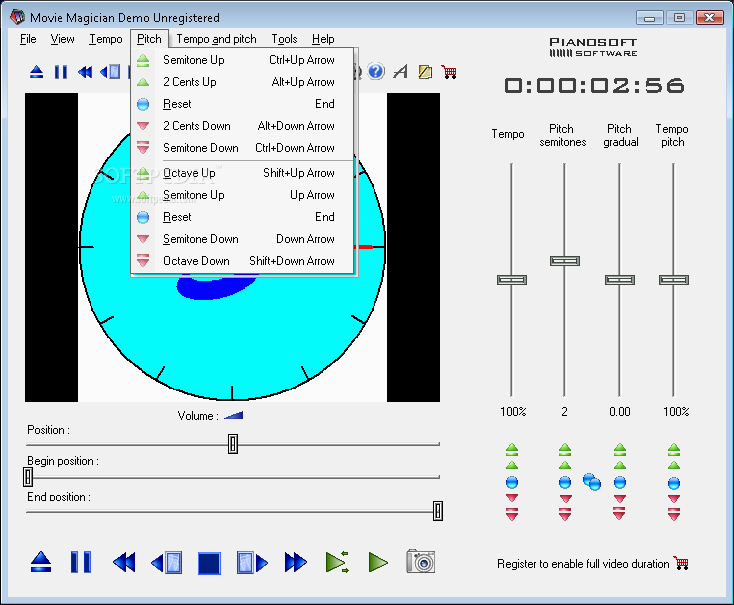This screenshot has height=605, width=734.
Task: Choose Octave Up menu entry
Action: click(x=242, y=173)
